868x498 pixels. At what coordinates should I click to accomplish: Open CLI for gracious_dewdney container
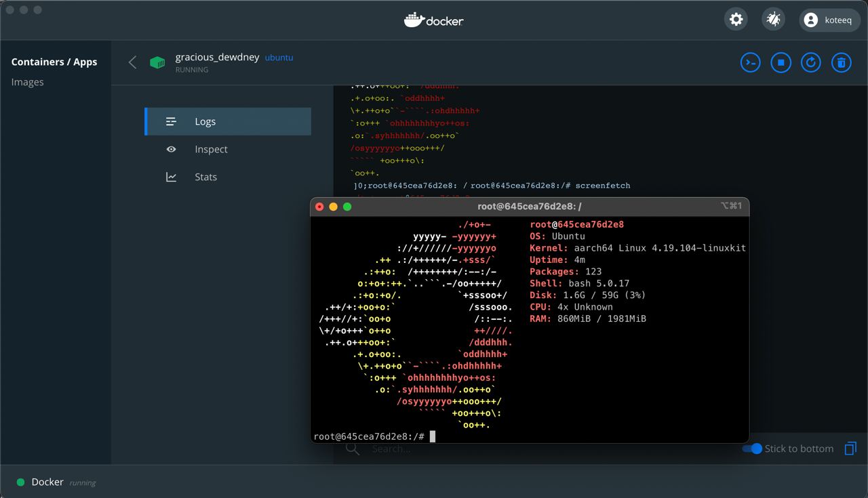click(x=750, y=63)
